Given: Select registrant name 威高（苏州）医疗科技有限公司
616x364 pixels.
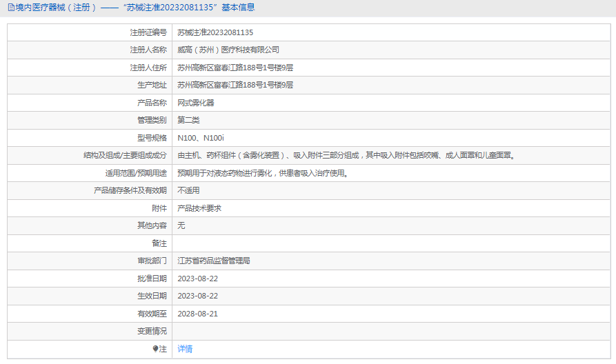Looking at the screenshot, I should 228,50.
